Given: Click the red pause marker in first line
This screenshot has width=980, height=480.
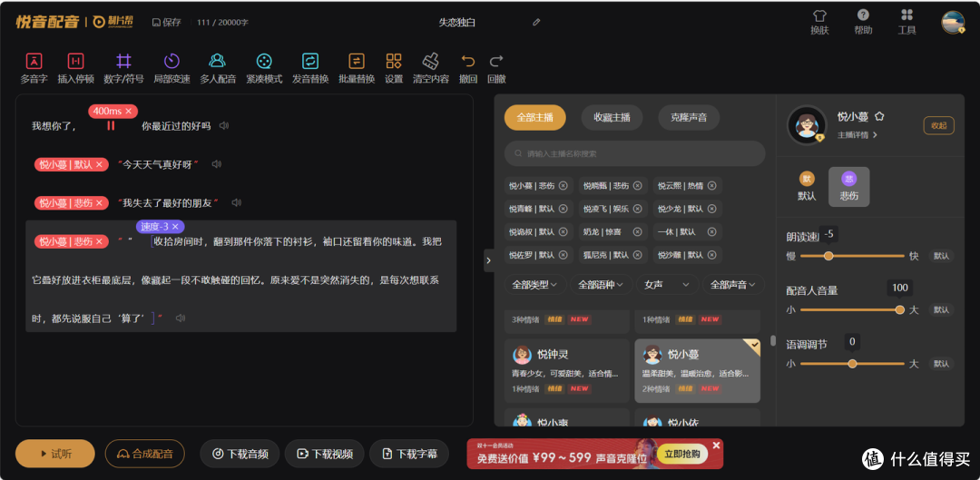Looking at the screenshot, I should 111,125.
